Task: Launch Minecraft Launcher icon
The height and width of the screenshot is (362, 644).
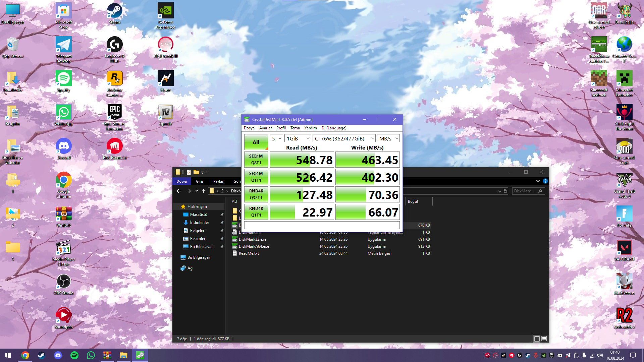Action: (x=624, y=83)
